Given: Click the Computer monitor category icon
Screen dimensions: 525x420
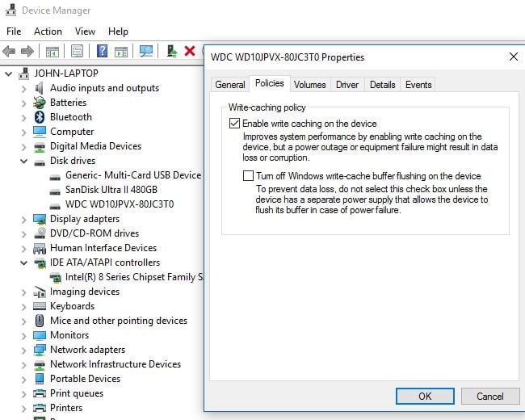Looking at the screenshot, I should point(40,132).
